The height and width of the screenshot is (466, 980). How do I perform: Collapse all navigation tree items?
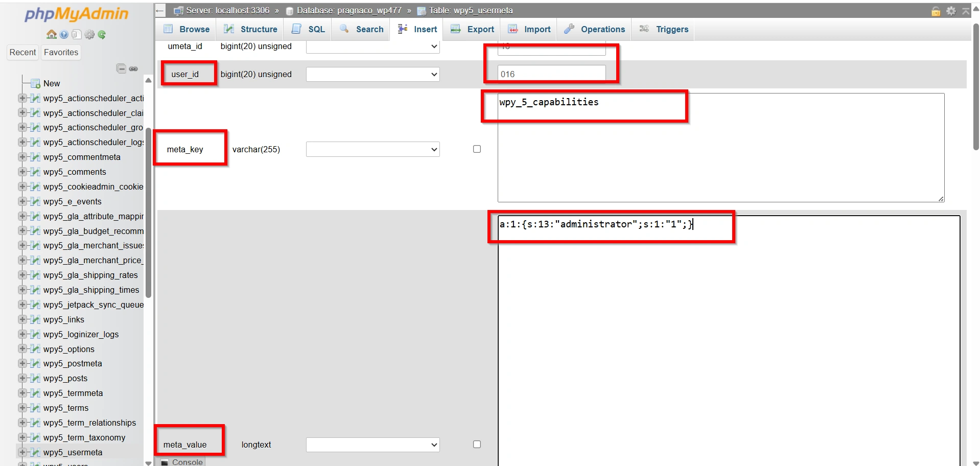click(121, 68)
